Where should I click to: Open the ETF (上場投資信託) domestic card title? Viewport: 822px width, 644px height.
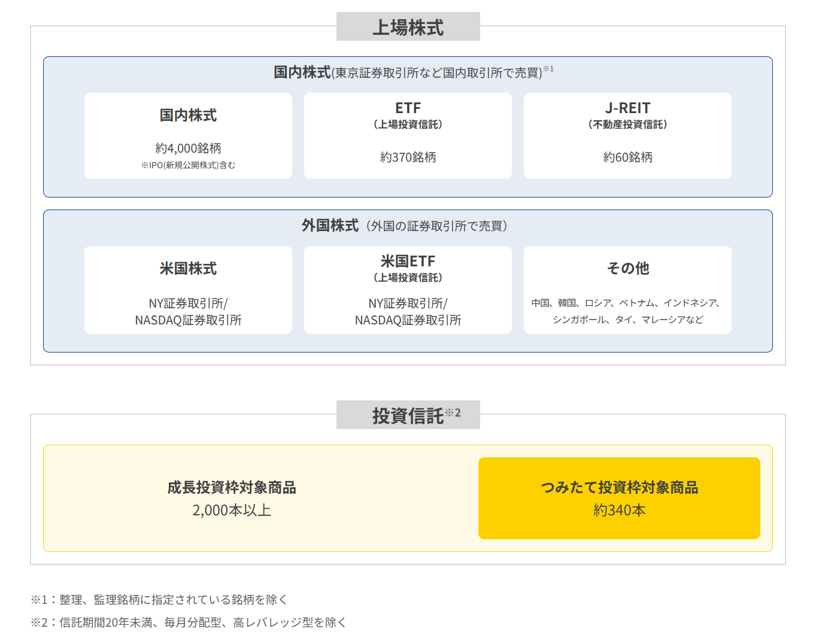pyautogui.click(x=408, y=108)
